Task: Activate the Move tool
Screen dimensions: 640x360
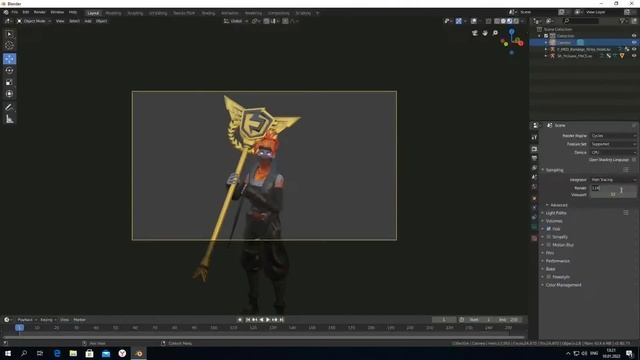Action: [9, 59]
